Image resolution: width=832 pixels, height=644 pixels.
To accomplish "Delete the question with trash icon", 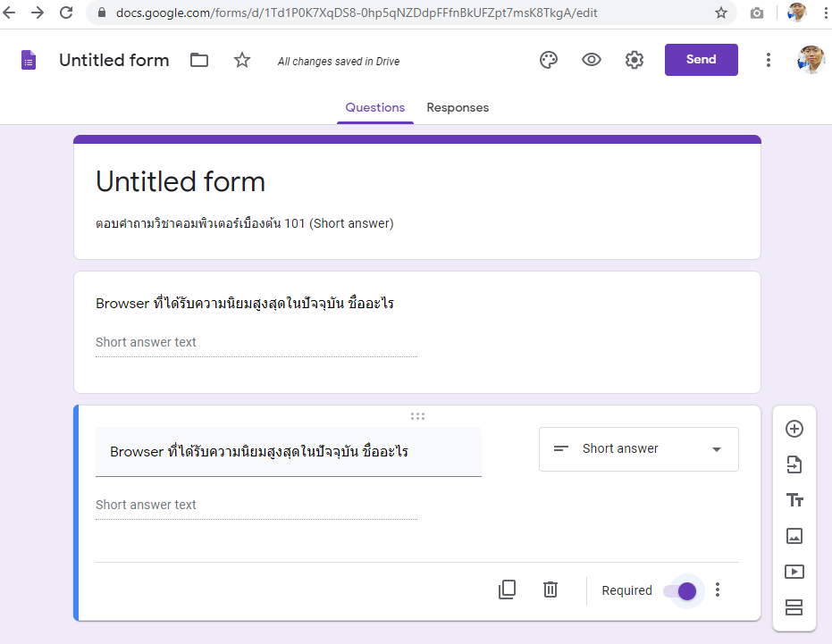I will coord(550,590).
